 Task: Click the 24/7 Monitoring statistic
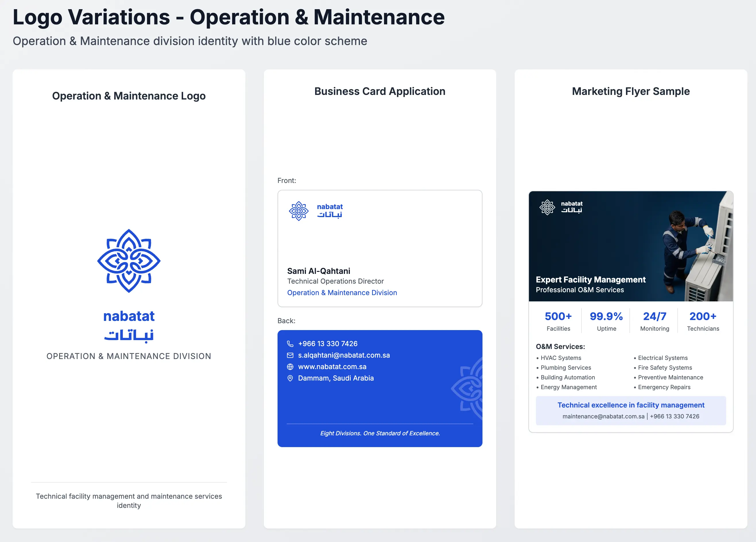(x=654, y=321)
